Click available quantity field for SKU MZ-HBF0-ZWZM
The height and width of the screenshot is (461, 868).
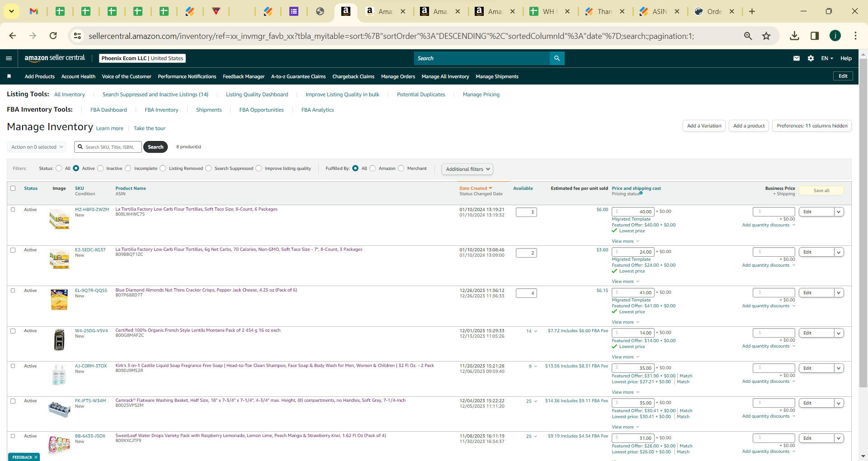click(526, 212)
